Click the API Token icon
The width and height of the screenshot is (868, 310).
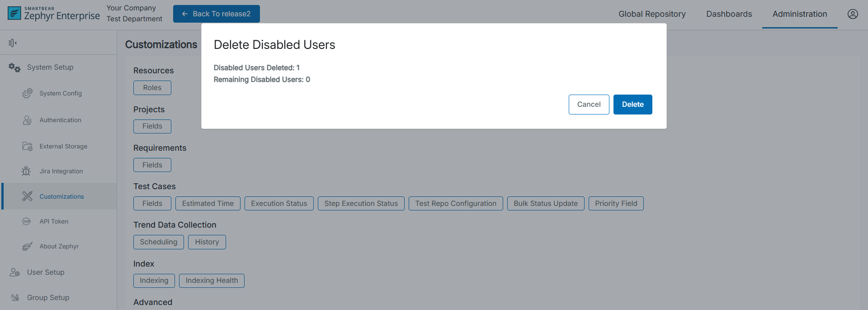pos(27,221)
